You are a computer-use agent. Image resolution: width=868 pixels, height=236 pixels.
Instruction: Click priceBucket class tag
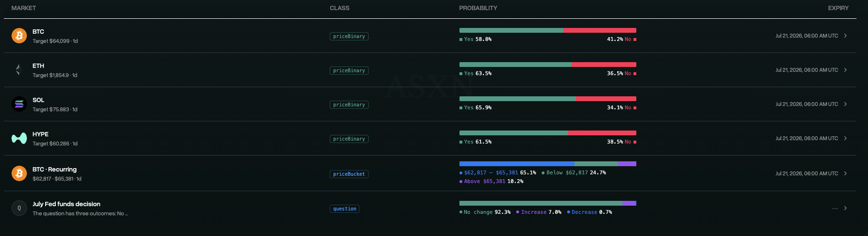(x=349, y=174)
